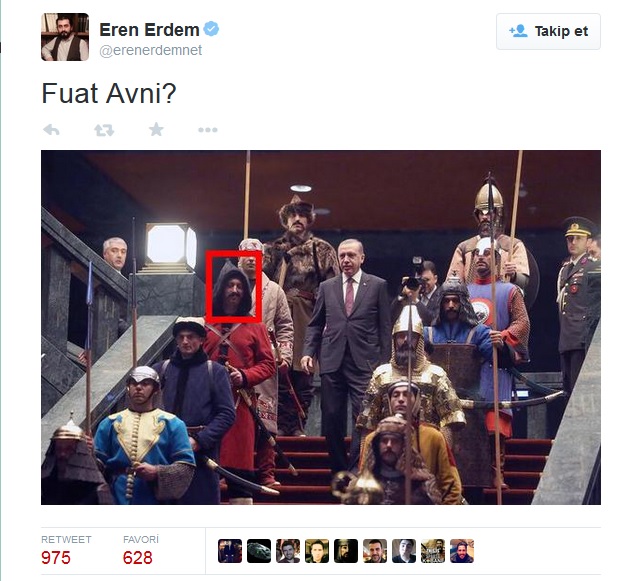Click the fifth avatar in the favoriters row
This screenshot has height=581, width=641.
(x=346, y=551)
